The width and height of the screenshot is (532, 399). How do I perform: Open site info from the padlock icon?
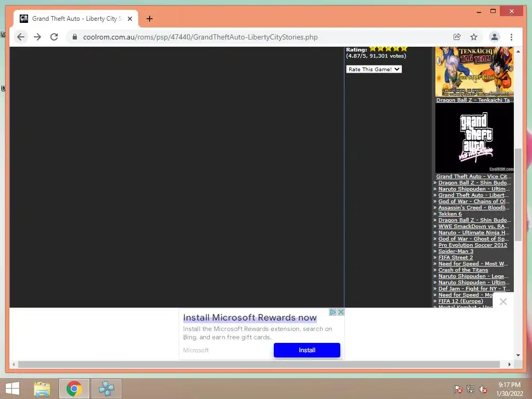pyautogui.click(x=75, y=37)
